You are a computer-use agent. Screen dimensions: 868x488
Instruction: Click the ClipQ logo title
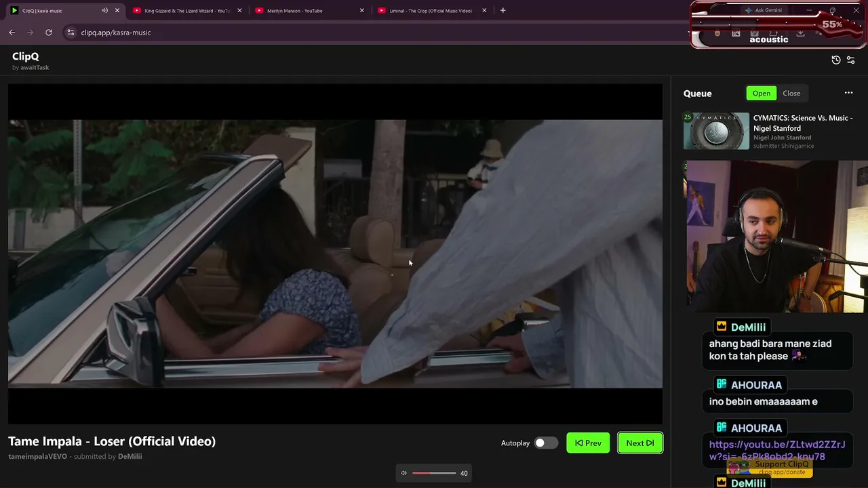click(x=26, y=56)
